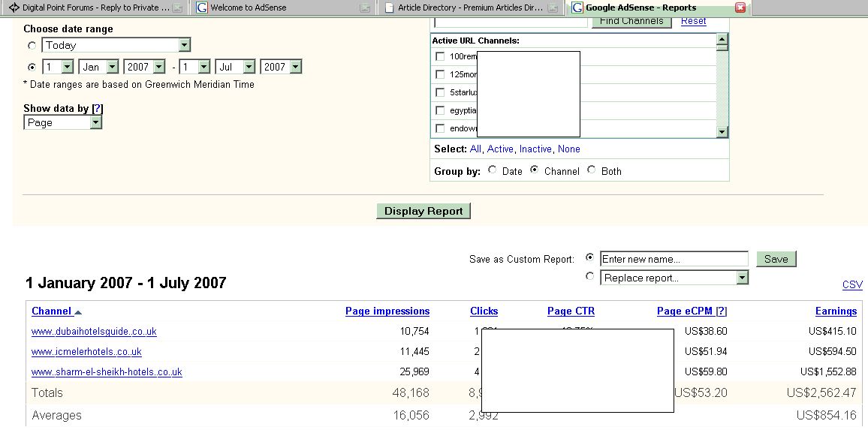Image resolution: width=868 pixels, height=436 pixels.
Task: Group by Date radio button
Action: (492, 170)
